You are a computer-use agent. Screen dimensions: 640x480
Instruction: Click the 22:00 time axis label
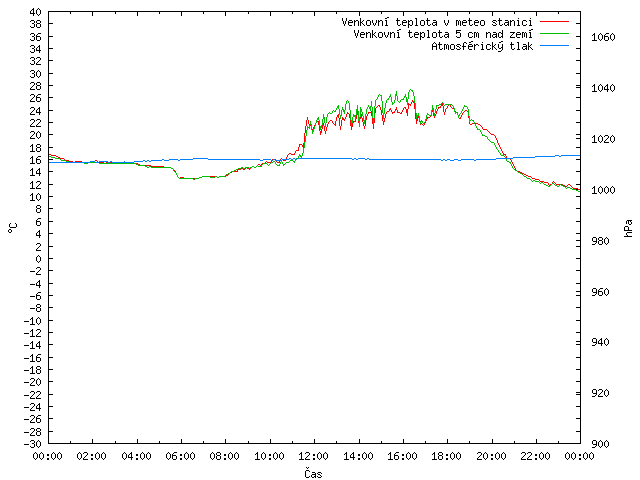[536, 456]
